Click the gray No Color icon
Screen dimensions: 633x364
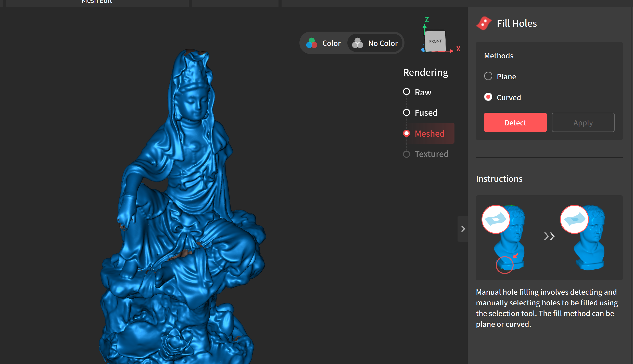[357, 43]
